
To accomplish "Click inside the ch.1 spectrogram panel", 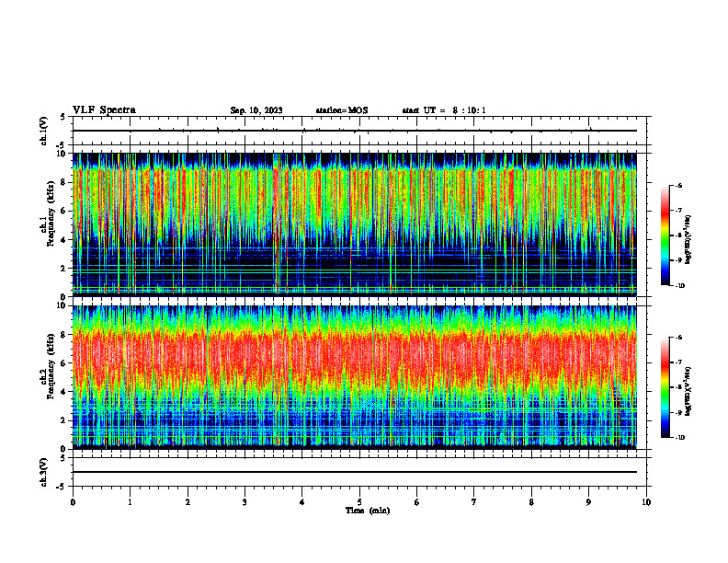I will click(354, 224).
